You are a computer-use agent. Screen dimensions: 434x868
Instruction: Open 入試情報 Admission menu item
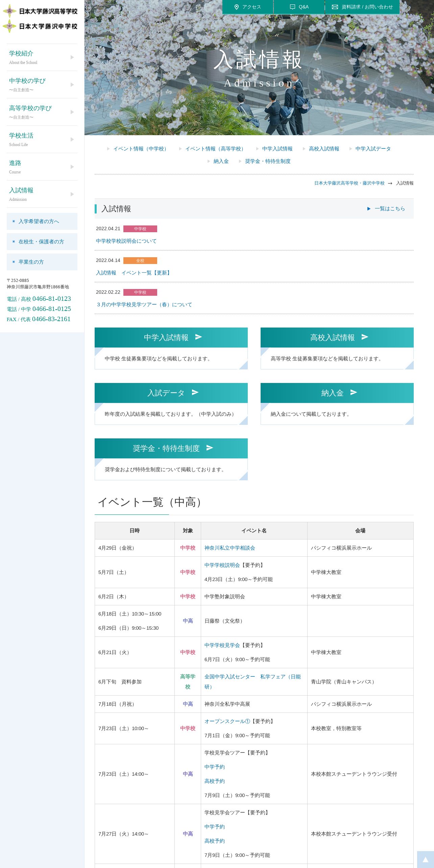coord(42,194)
